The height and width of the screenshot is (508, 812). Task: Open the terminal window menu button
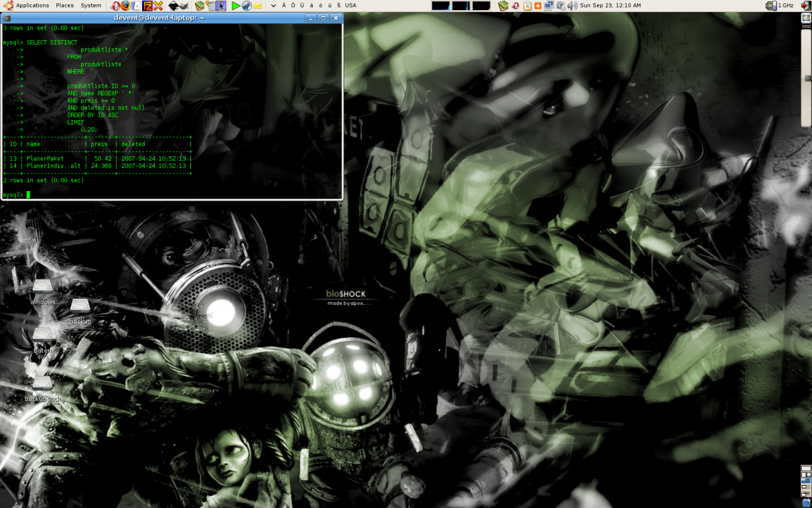[x=7, y=18]
